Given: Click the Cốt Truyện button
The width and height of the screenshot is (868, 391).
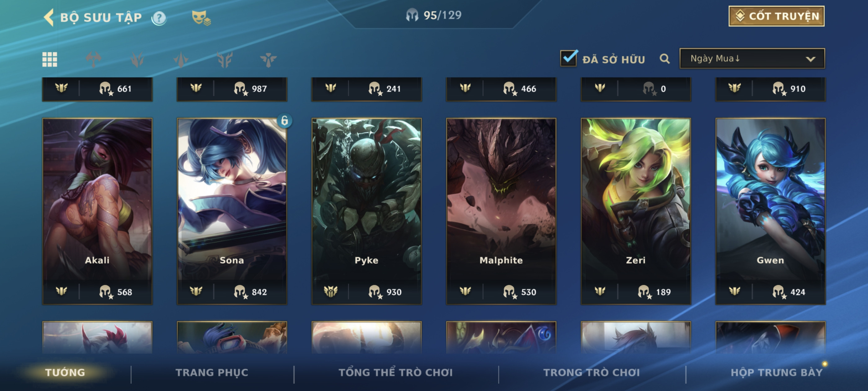Looking at the screenshot, I should click(x=776, y=16).
